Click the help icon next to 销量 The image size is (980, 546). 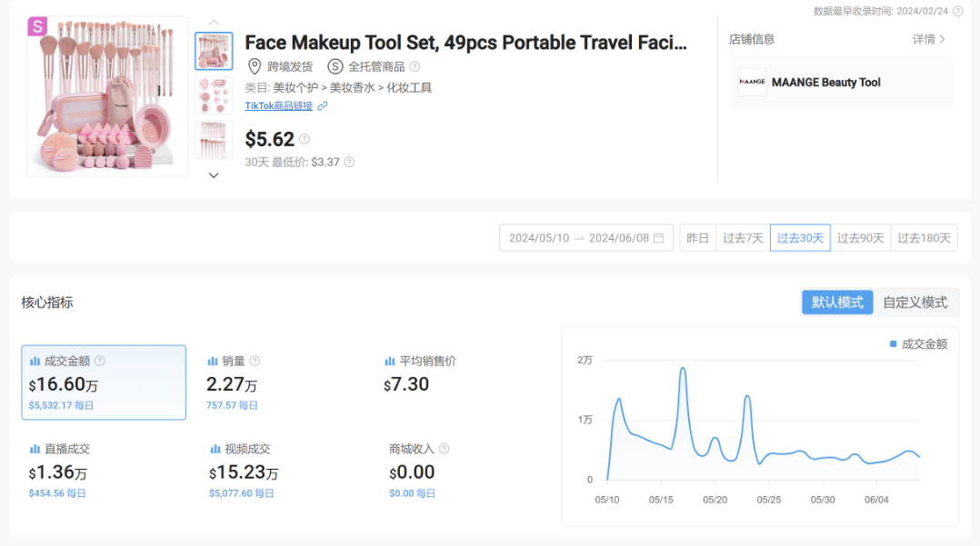255,361
